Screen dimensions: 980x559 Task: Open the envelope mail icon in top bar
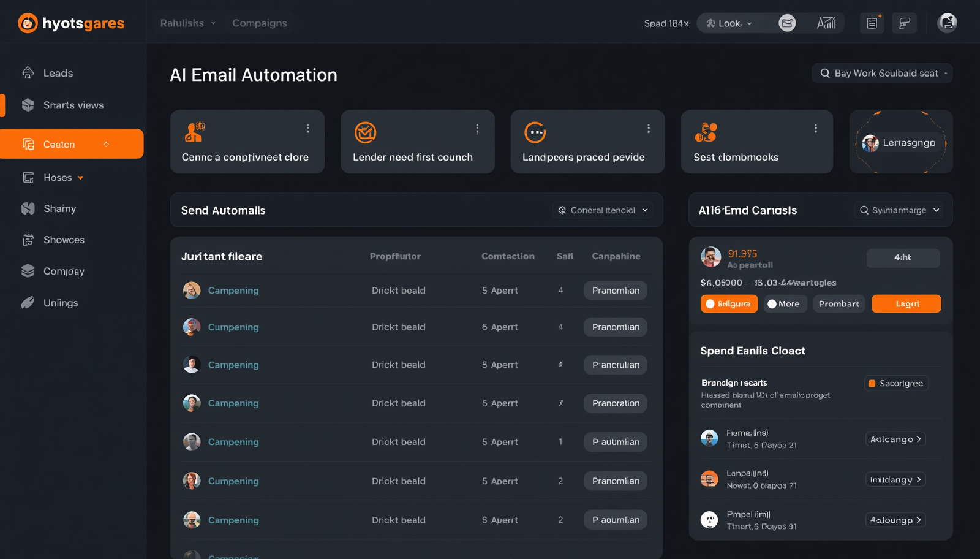788,23
